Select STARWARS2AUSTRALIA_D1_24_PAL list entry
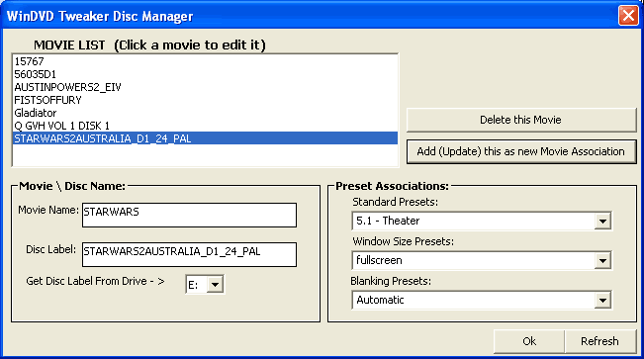This screenshot has height=359, width=644. [x=205, y=138]
